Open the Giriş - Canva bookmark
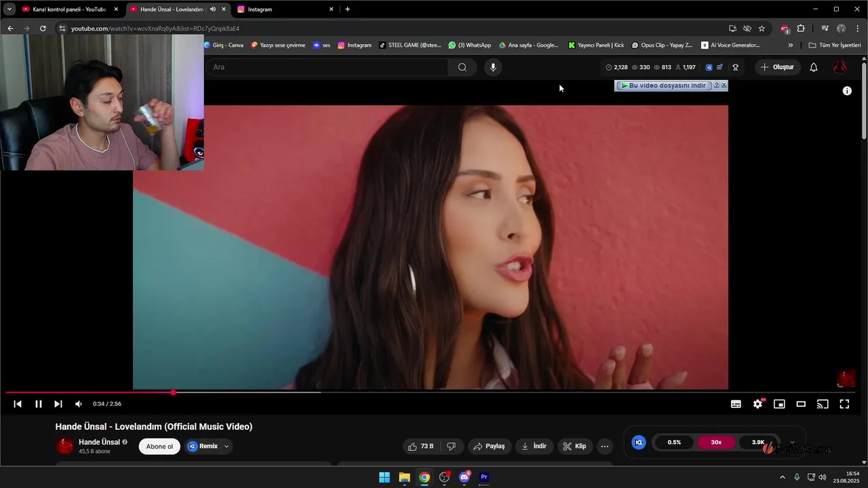 pyautogui.click(x=224, y=45)
